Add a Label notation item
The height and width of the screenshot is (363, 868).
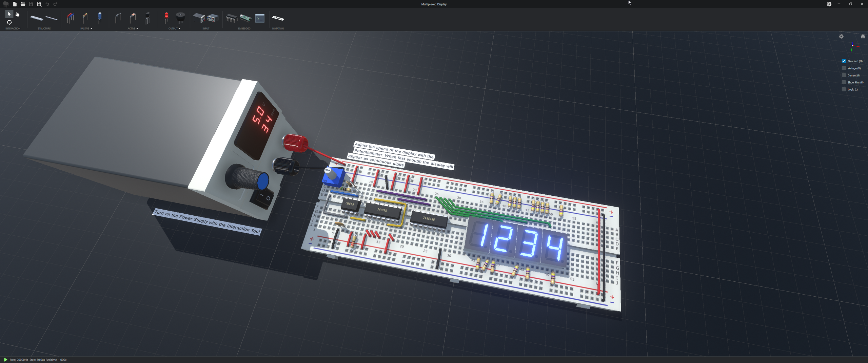click(278, 18)
